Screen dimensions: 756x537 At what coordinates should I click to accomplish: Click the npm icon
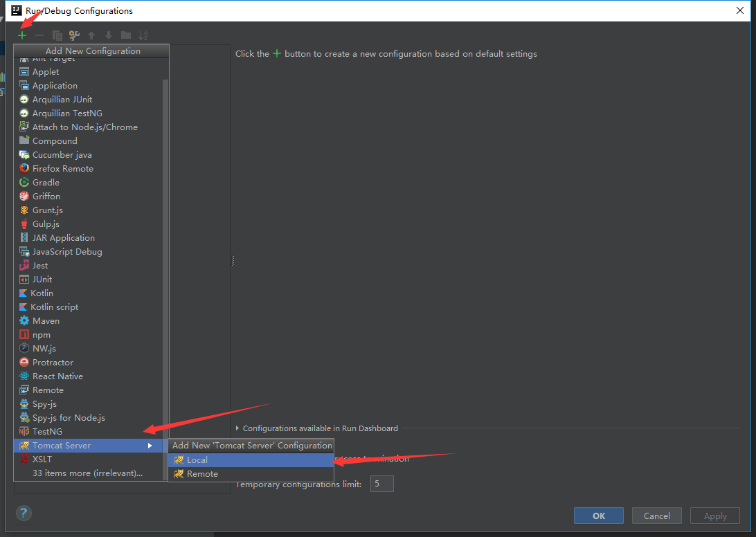pyautogui.click(x=24, y=334)
